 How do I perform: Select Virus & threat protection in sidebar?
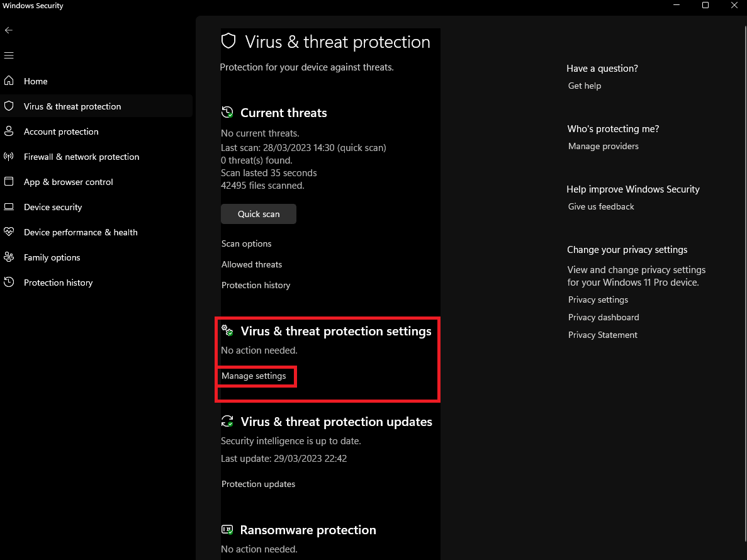[72, 106]
